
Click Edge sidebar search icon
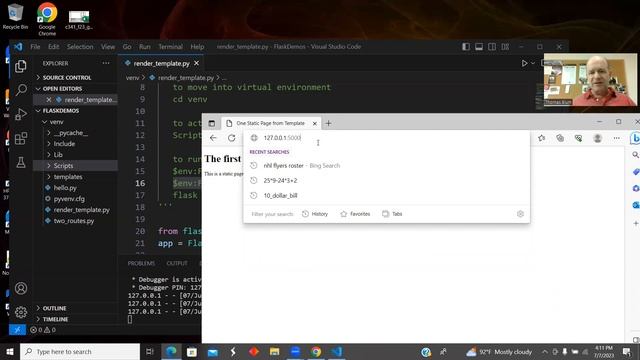click(x=636, y=155)
